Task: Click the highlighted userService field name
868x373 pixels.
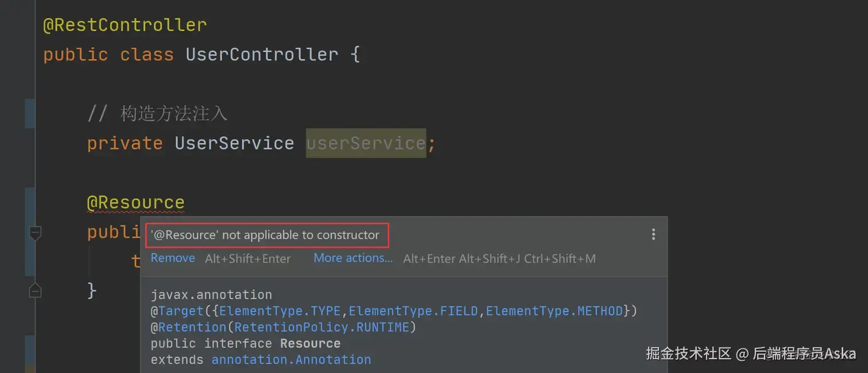Action: 366,143
